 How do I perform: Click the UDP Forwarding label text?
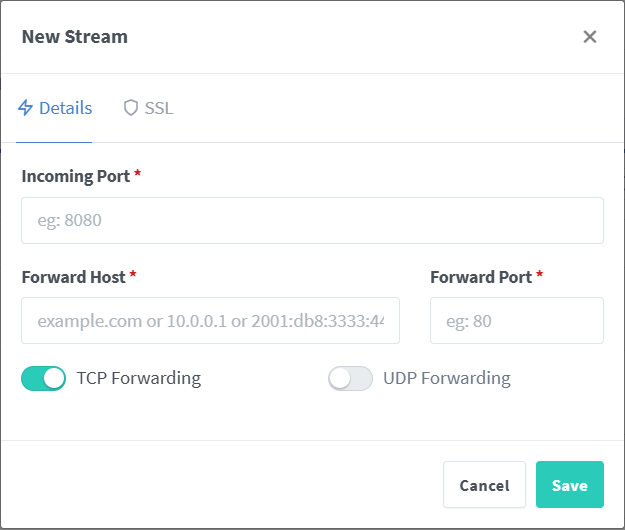pos(446,378)
